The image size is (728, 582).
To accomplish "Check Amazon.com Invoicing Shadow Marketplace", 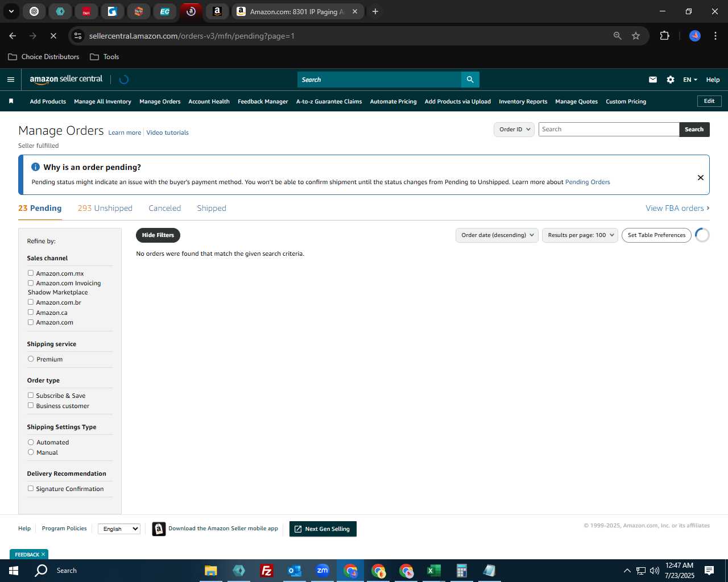I will click(x=31, y=283).
